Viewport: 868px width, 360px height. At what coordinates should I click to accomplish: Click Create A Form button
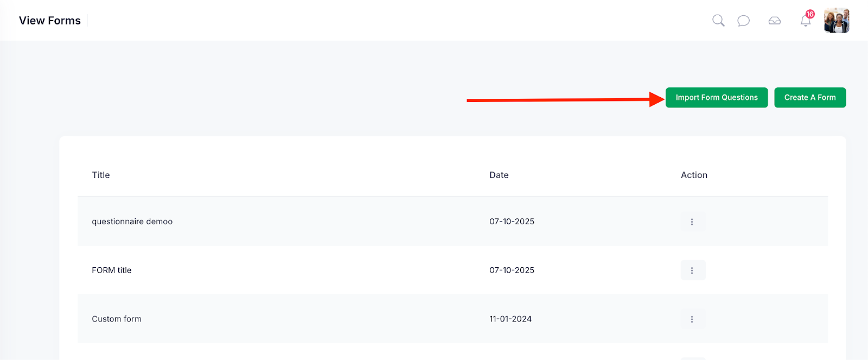point(810,98)
